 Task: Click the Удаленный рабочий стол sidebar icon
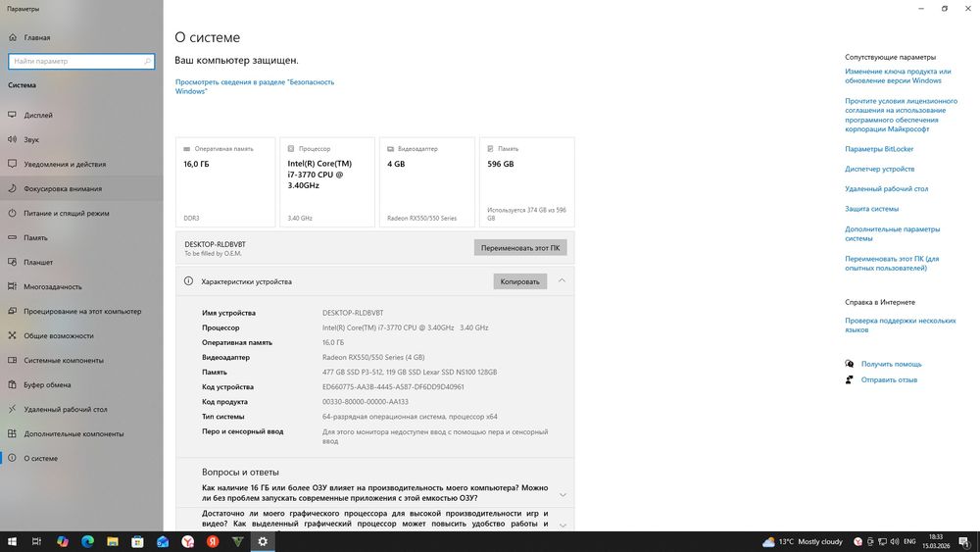point(12,409)
